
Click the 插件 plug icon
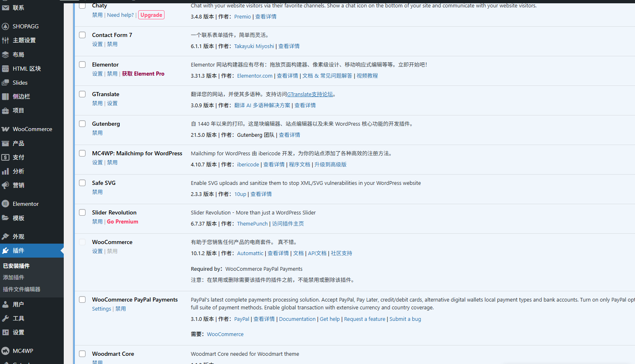(x=5, y=251)
